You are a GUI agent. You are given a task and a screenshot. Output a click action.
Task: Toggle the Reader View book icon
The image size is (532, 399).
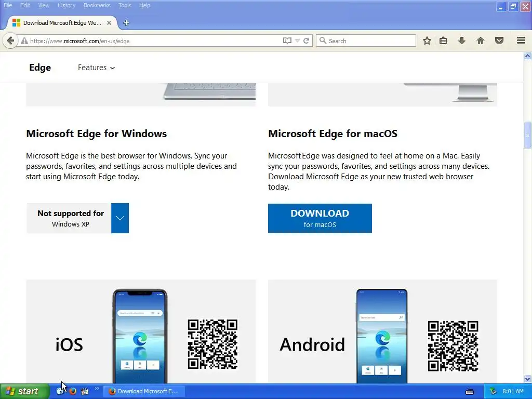(x=287, y=41)
